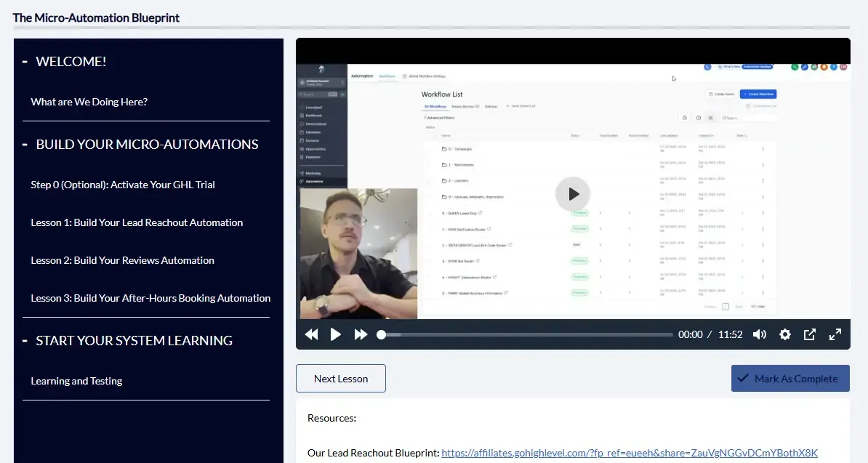Viewport: 868px width, 463px height.
Task: Collapse the BUILD YOUR MICRO-AUTOMATIONS section
Action: click(25, 145)
